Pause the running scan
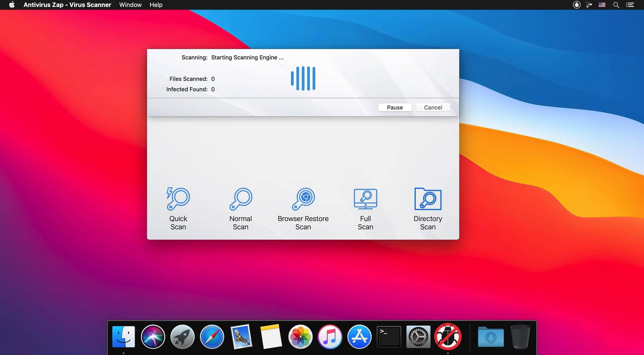This screenshot has width=644, height=355. click(x=395, y=107)
